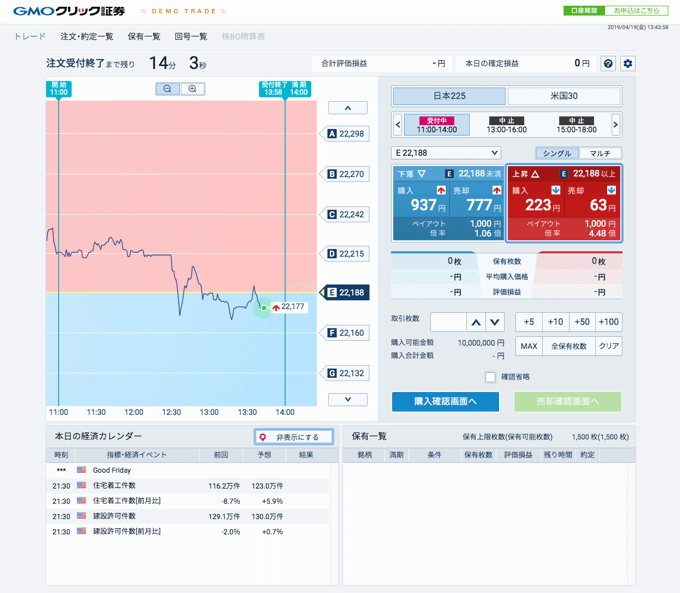Select the 11:00-14:00 session

[437, 125]
